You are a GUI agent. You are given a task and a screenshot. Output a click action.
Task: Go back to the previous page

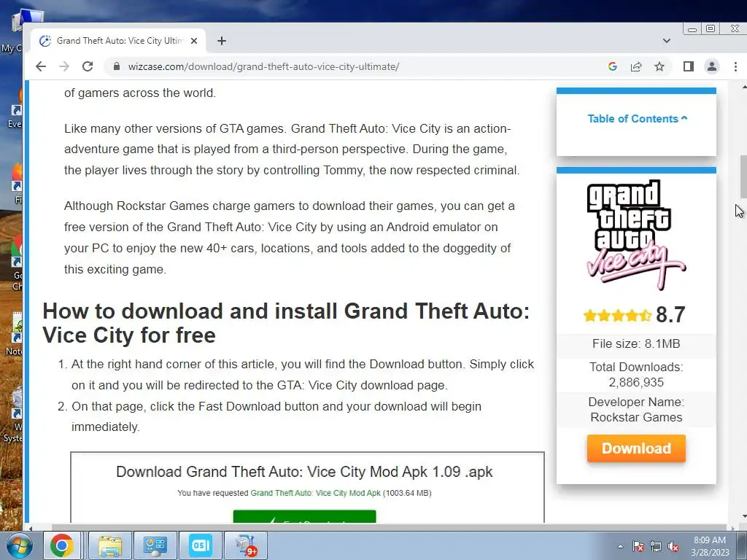pos(41,66)
